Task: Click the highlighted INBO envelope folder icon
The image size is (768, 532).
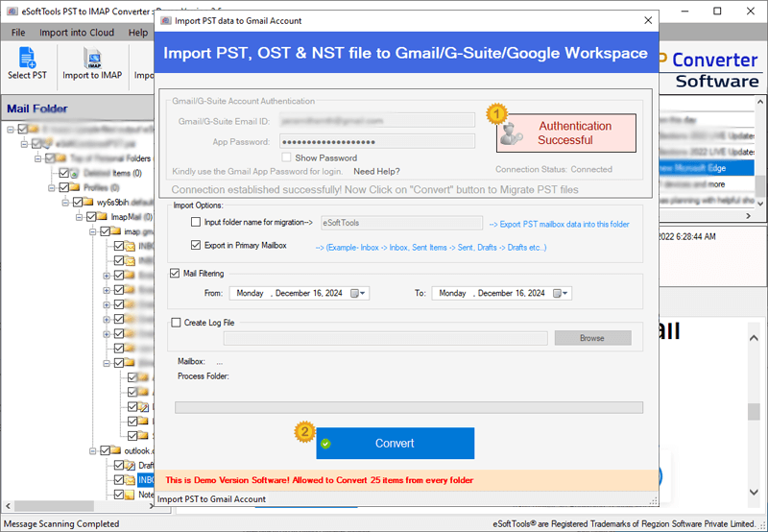Action: pos(130,479)
